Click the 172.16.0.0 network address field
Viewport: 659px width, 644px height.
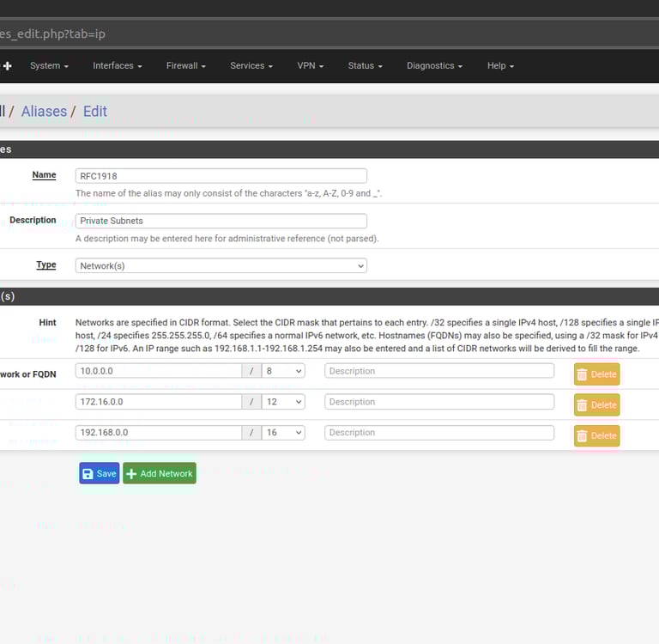click(159, 402)
